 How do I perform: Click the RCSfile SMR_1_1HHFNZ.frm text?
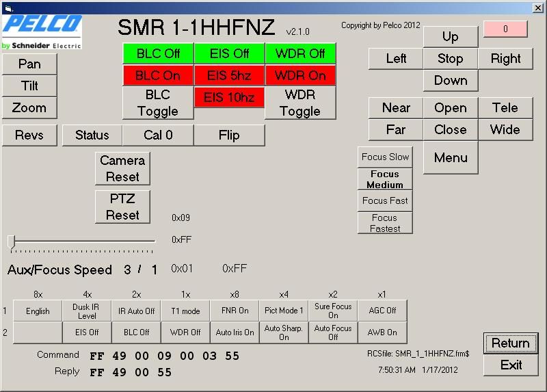pyautogui.click(x=418, y=354)
